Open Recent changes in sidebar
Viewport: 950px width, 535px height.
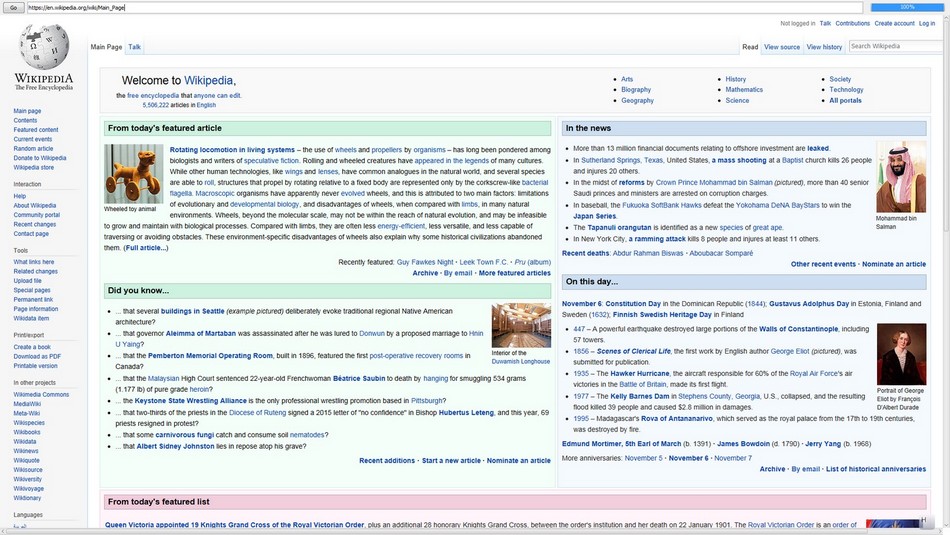click(35, 224)
